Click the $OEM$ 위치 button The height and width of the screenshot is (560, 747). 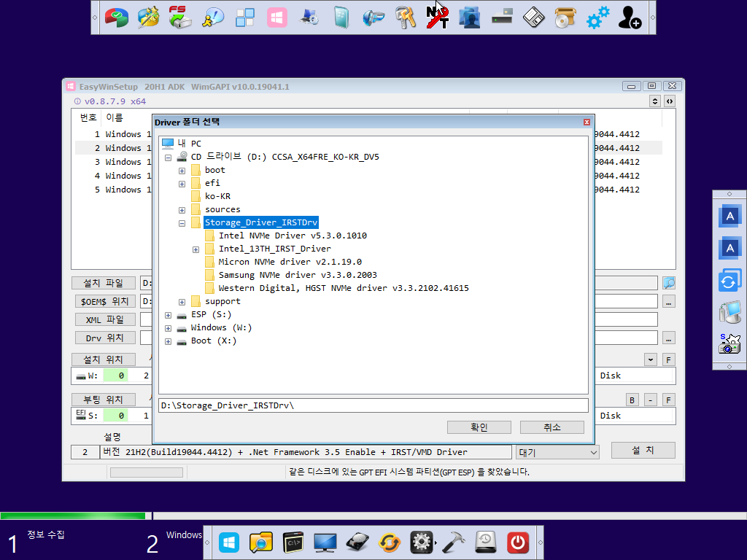(x=105, y=301)
